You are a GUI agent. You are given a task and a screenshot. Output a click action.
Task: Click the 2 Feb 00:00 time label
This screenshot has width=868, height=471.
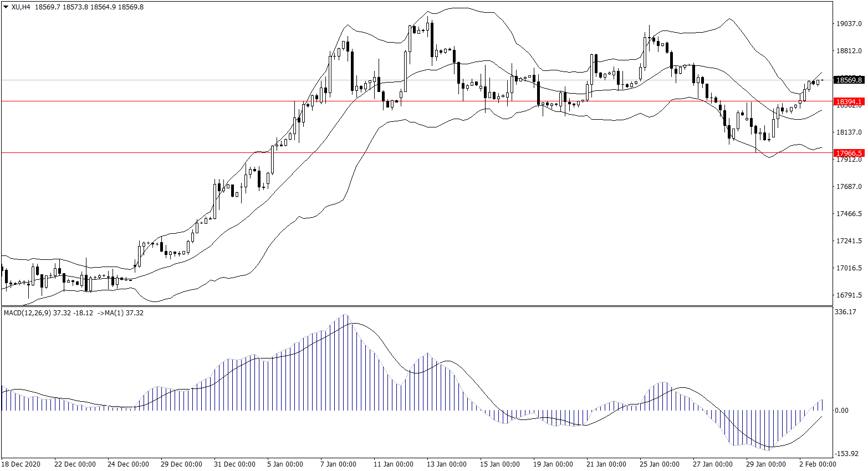point(817,464)
